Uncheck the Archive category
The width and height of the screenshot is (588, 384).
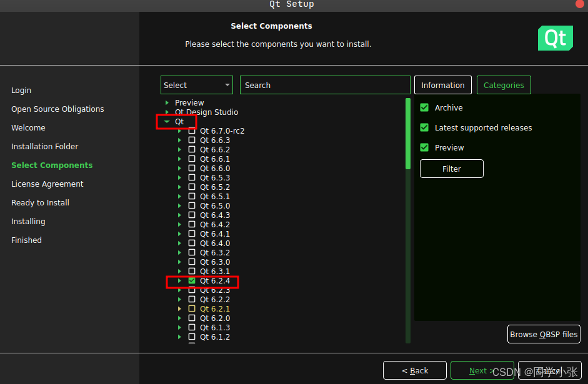(x=424, y=107)
